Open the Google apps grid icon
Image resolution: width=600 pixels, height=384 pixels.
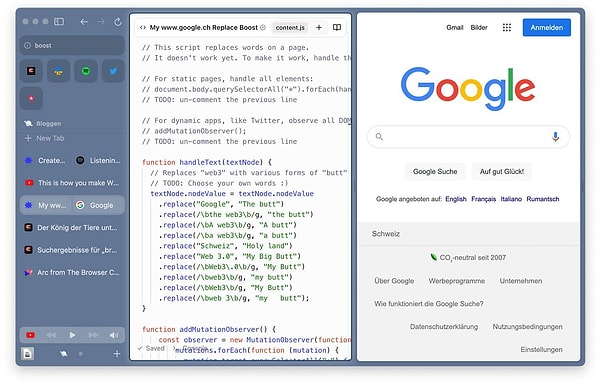pos(507,28)
